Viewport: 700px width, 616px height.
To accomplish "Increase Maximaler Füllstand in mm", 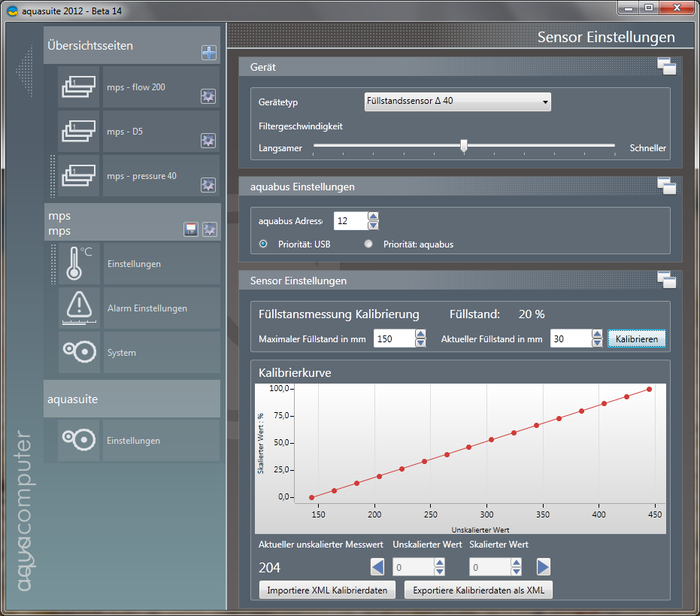I will click(420, 334).
